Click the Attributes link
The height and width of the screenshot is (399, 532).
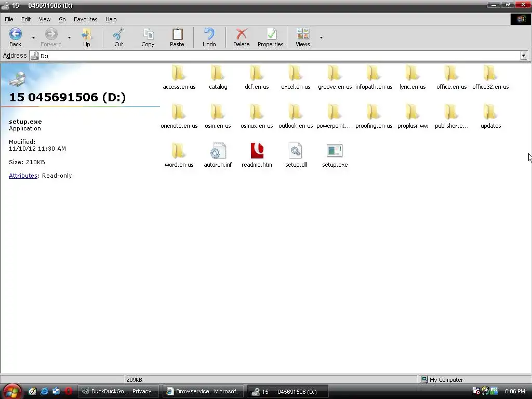[23, 176]
